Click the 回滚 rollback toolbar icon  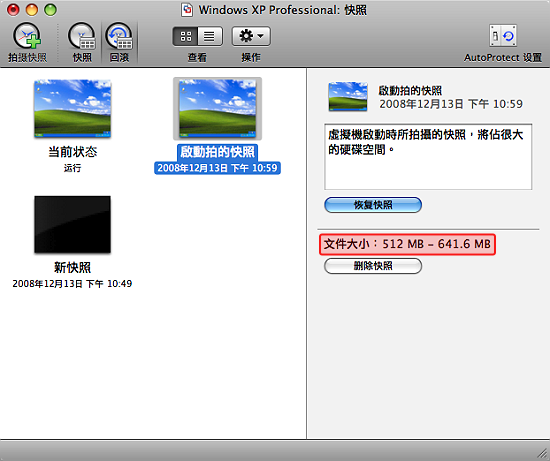pos(119,36)
